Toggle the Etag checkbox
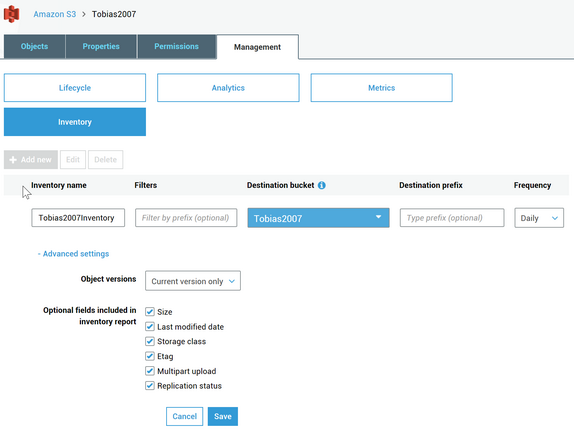 click(150, 356)
